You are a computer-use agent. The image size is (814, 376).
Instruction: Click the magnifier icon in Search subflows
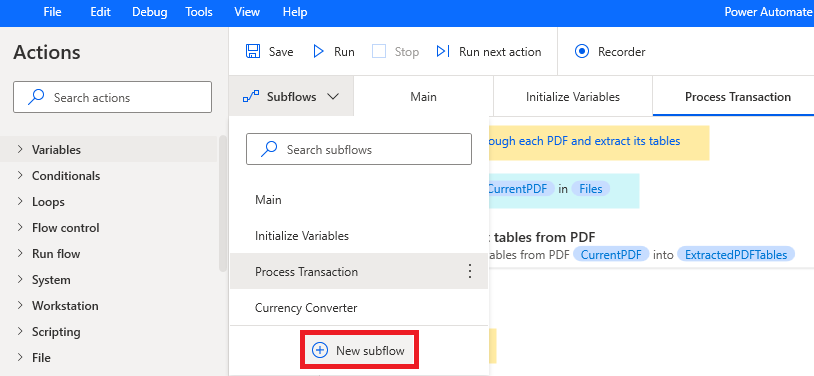pyautogui.click(x=269, y=150)
